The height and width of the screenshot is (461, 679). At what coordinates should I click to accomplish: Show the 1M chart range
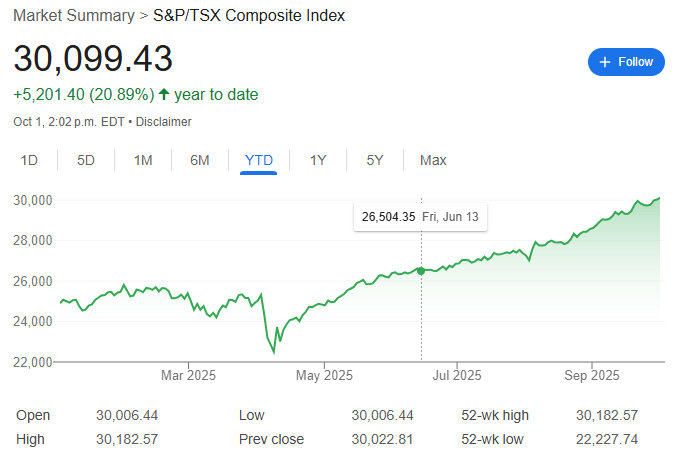143,160
